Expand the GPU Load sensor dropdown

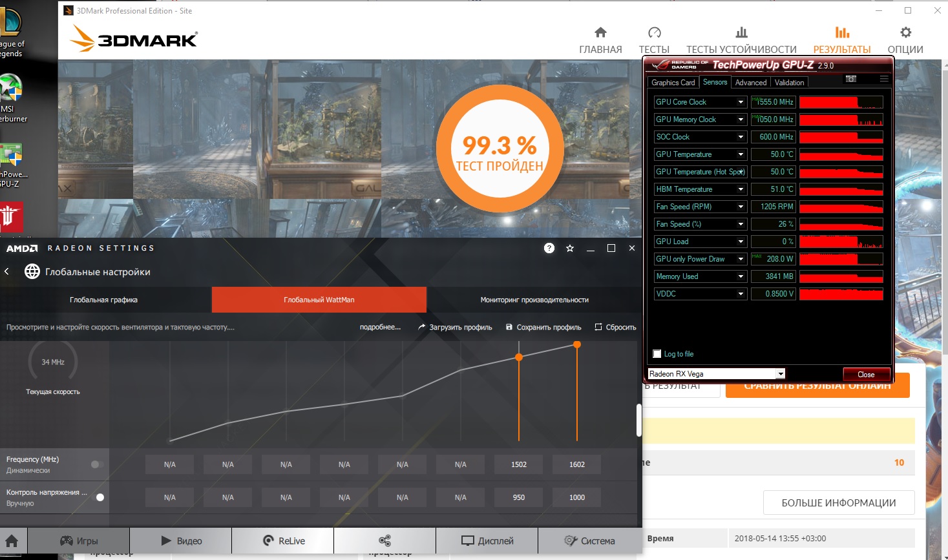point(741,242)
